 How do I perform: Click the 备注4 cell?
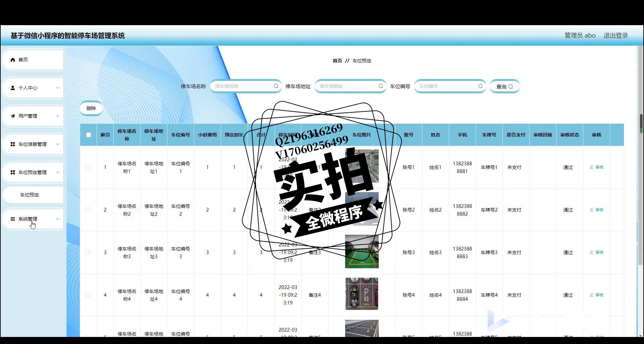[x=315, y=295]
